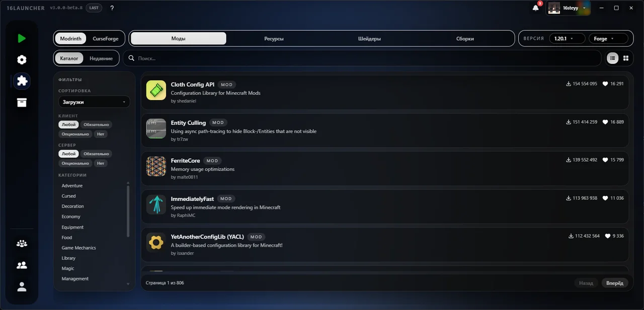This screenshot has width=644, height=310.
Task: Click the download icon on ImmediatelyFast
Action: 569,198
